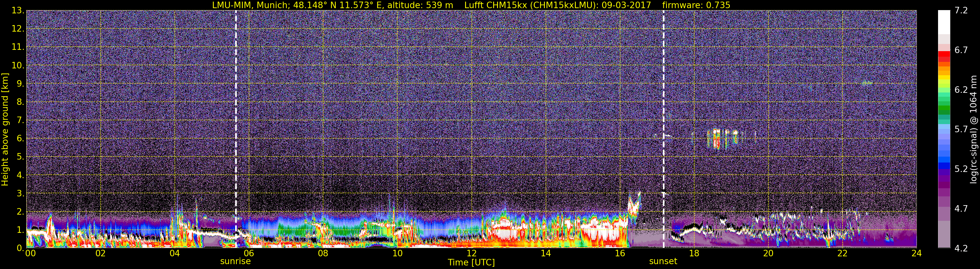Click the time axis tick label '24'
The width and height of the screenshot is (980, 269).
coord(917,253)
